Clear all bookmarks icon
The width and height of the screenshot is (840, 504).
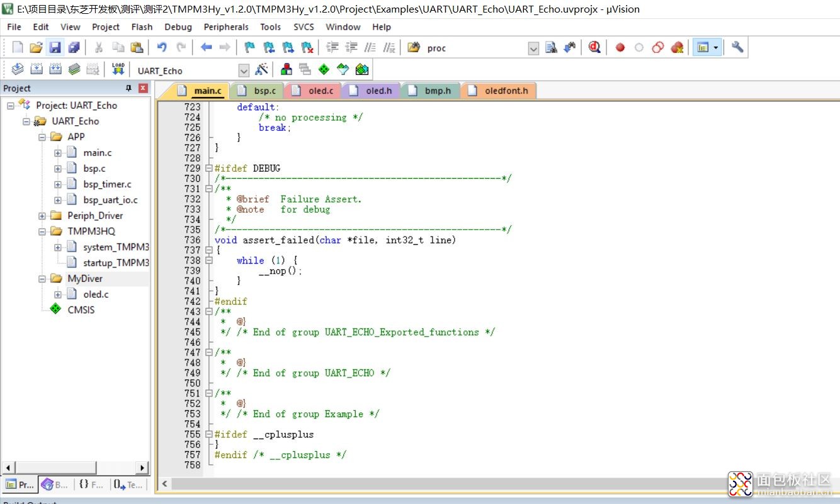pyautogui.click(x=307, y=48)
